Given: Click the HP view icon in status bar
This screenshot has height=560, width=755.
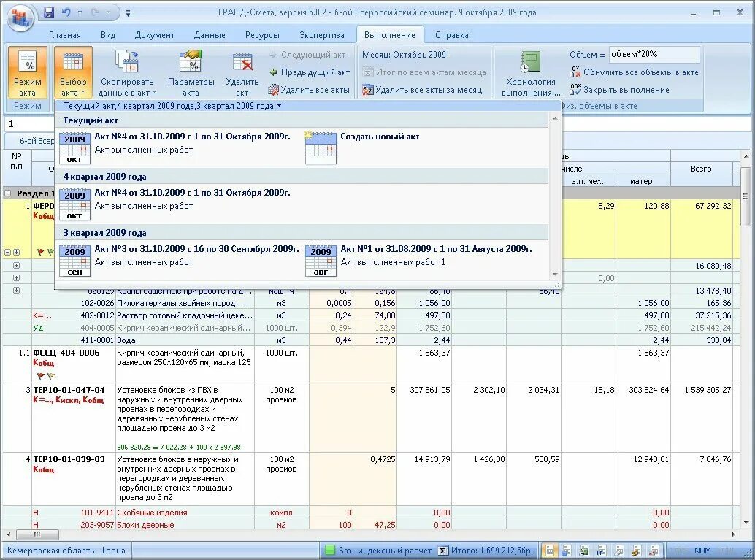Looking at the screenshot, I should click(602, 550).
